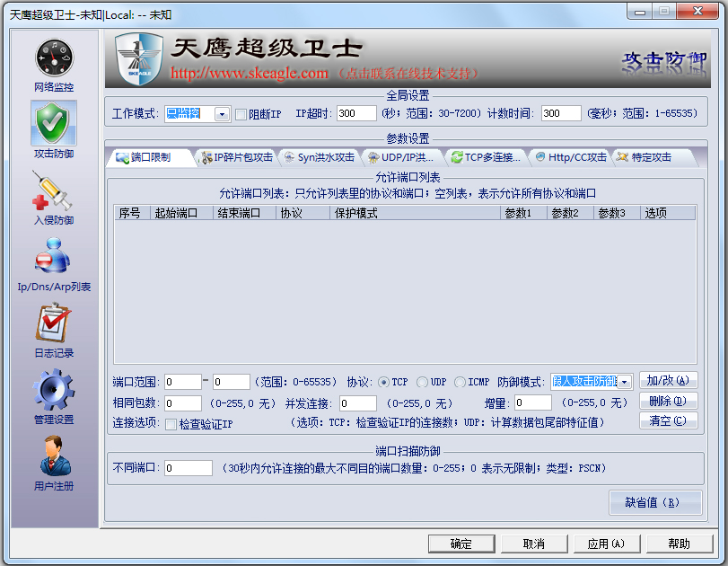
Task: Click the 序号 column header
Action: click(132, 213)
